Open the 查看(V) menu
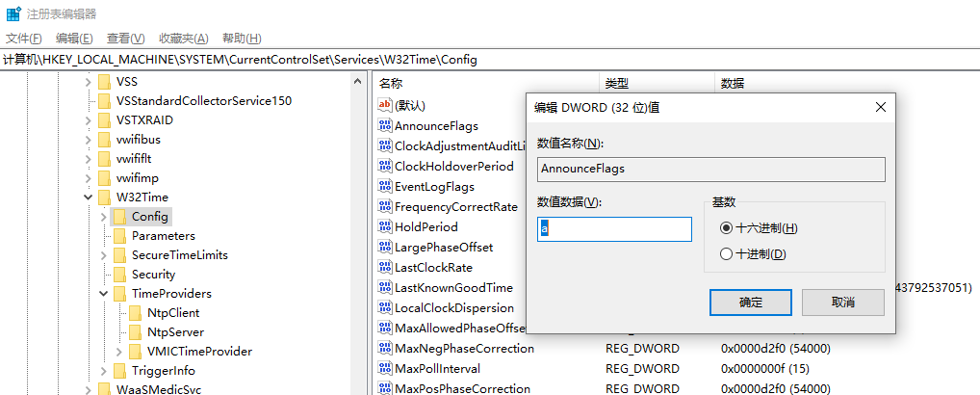980x395 pixels. pos(125,39)
